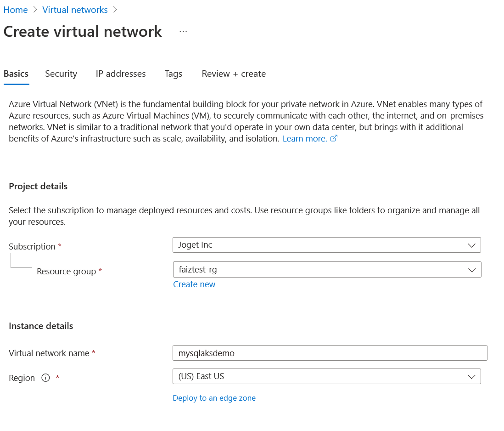Viewport: 504px width, 431px height.
Task: Follow the Learn more link
Action: pos(305,138)
